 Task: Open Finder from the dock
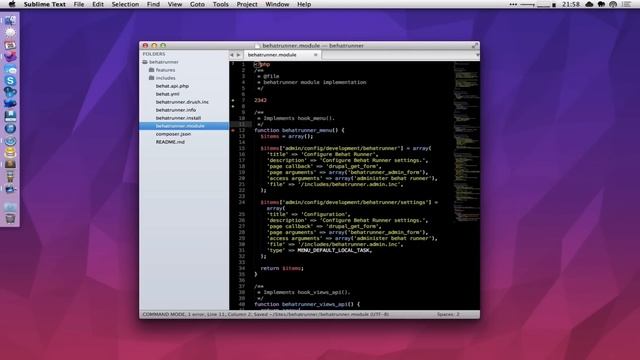(10, 20)
